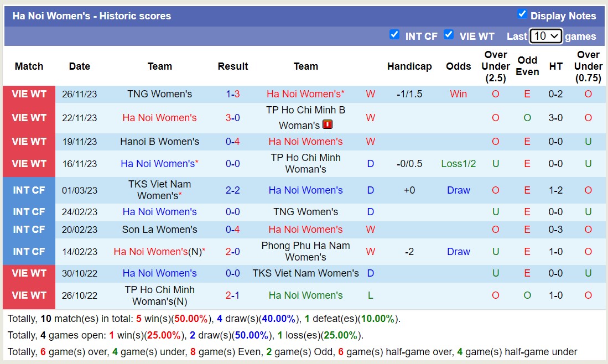View the 2-2 result of the 01/03 match
Viewport: 608px width, 364px height.
pyautogui.click(x=233, y=190)
